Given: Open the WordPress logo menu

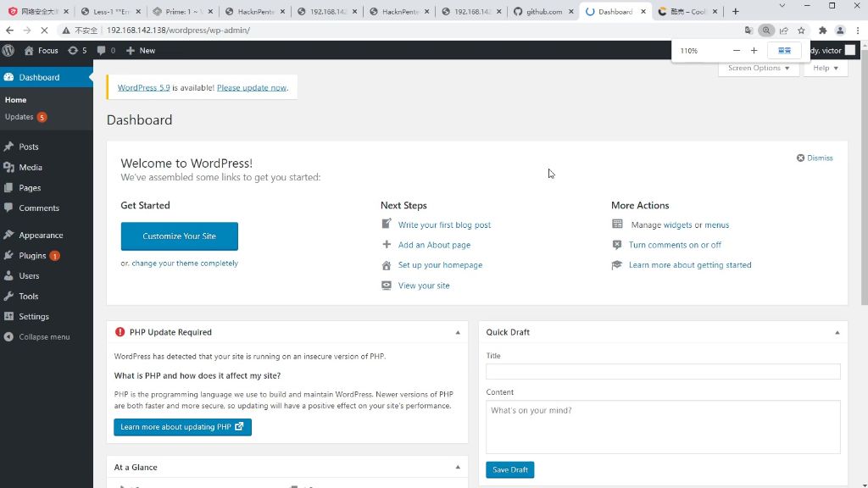Looking at the screenshot, I should click(8, 50).
